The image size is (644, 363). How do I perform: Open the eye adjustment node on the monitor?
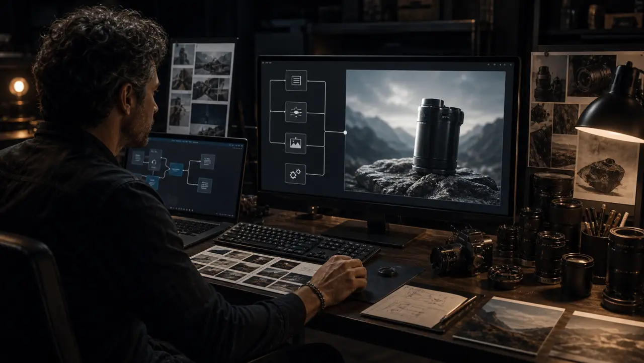coord(296,112)
